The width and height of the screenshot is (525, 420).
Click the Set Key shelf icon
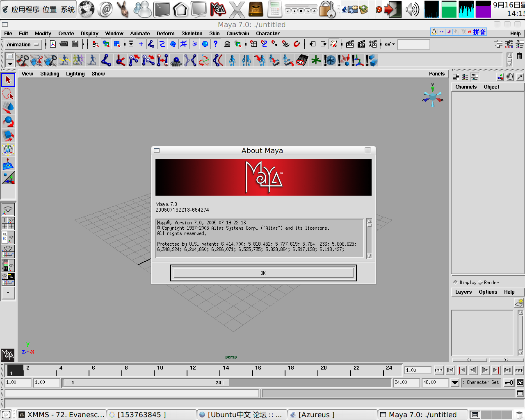coord(23,60)
